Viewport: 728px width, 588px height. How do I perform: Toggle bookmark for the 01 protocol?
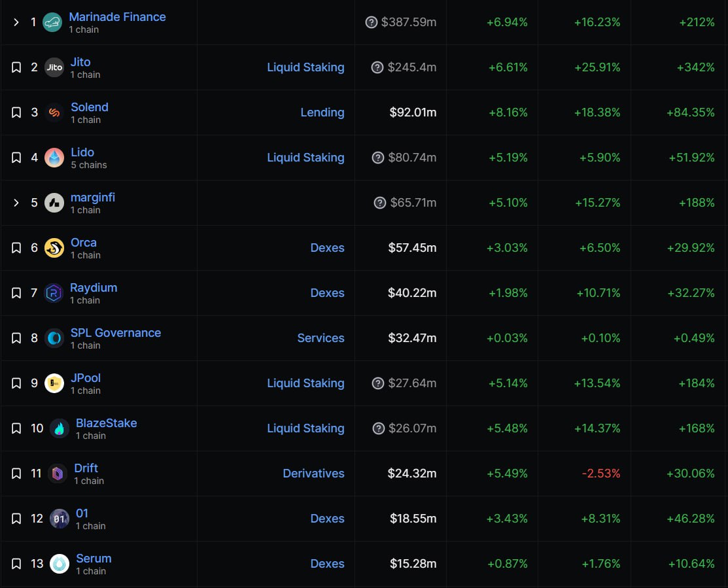[16, 519]
